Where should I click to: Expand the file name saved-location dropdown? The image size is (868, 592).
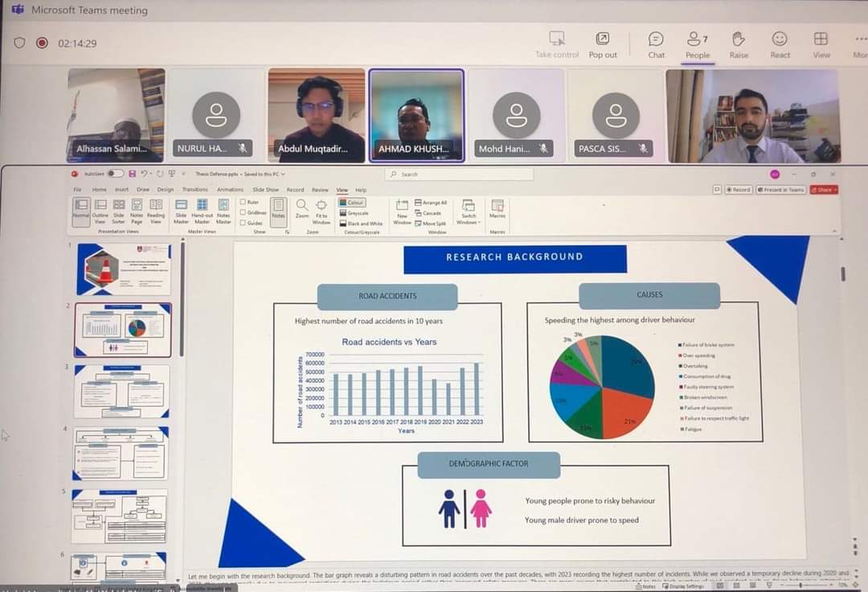click(283, 174)
